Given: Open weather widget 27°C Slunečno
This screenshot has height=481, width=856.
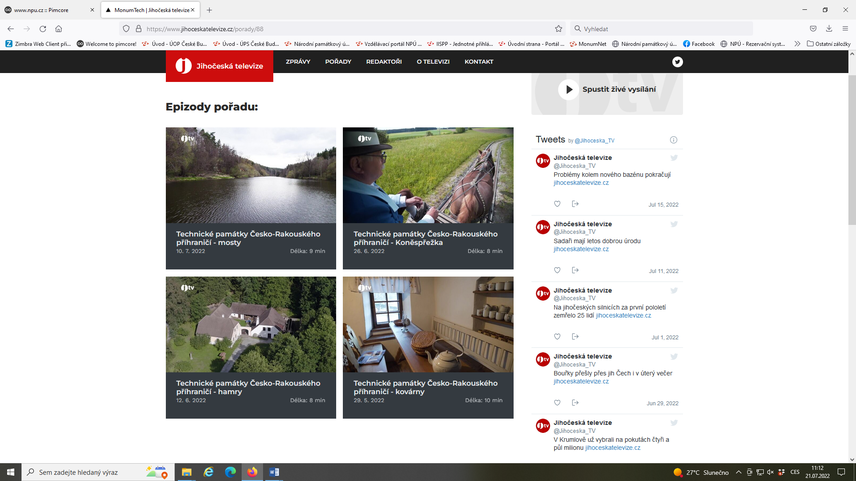Looking at the screenshot, I should 701,472.
